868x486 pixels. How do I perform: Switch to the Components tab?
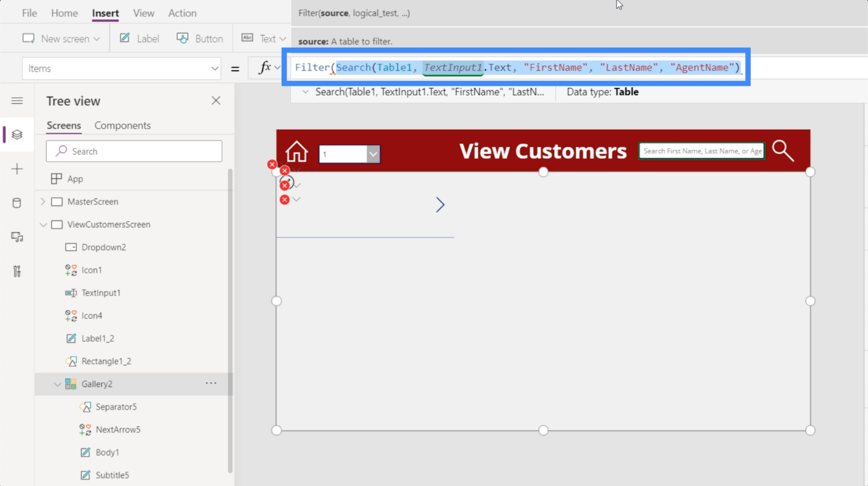pyautogui.click(x=122, y=126)
